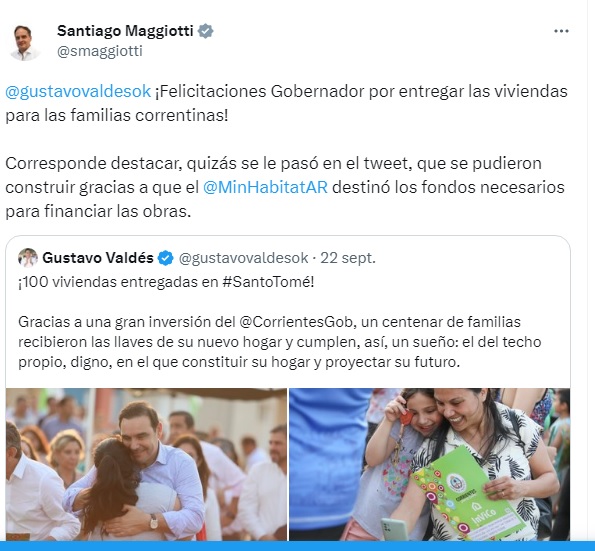Open the three-dot more options menu
This screenshot has width=595, height=551.
pos(561,31)
